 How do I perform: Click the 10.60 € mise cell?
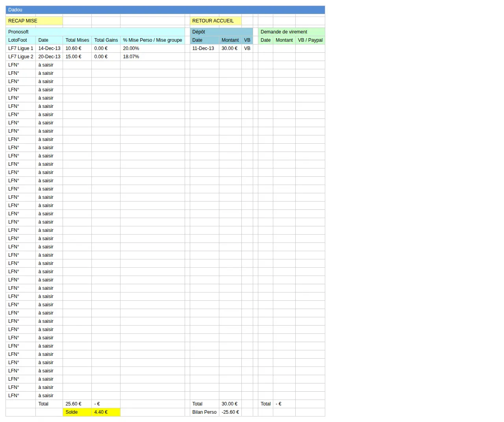pos(77,48)
